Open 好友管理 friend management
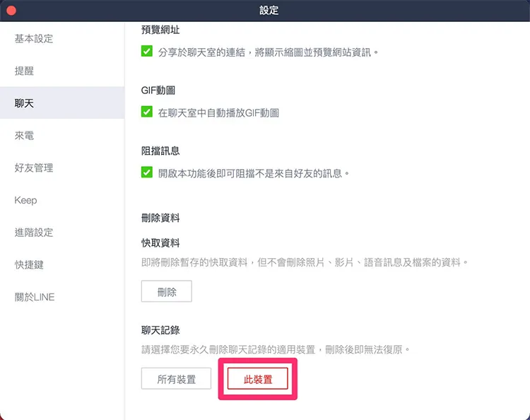Image resolution: width=530 pixels, height=420 pixels. 34,168
